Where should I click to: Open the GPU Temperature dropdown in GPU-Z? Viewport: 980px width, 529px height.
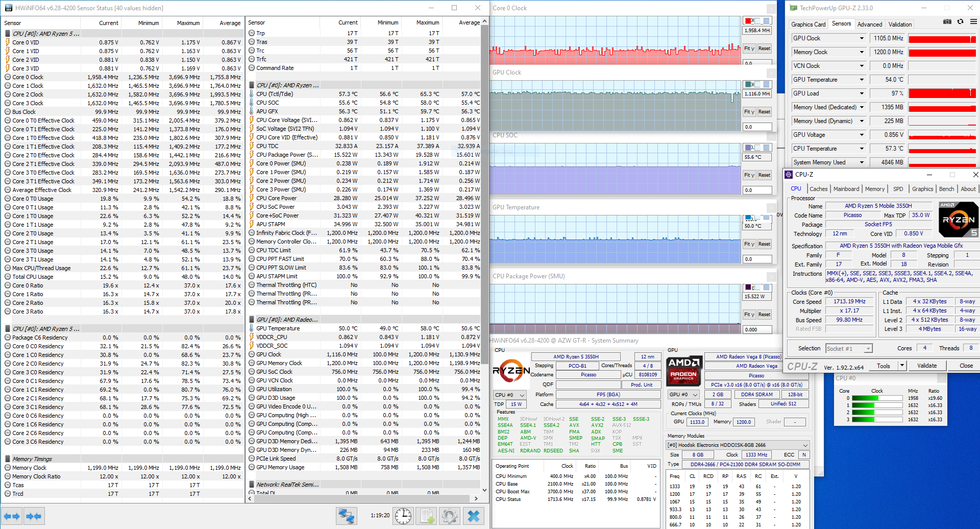click(862, 80)
